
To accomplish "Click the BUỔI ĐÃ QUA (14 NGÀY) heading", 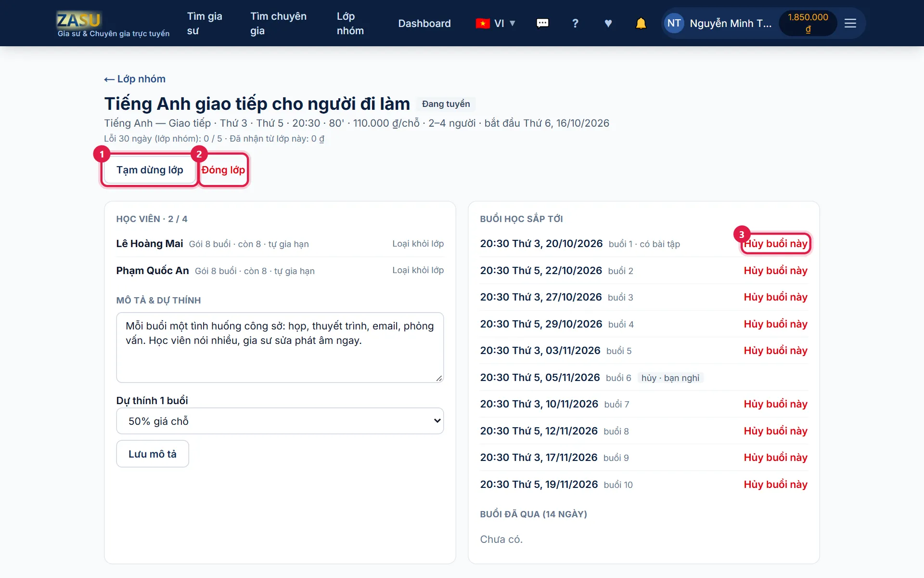I will point(533,514).
